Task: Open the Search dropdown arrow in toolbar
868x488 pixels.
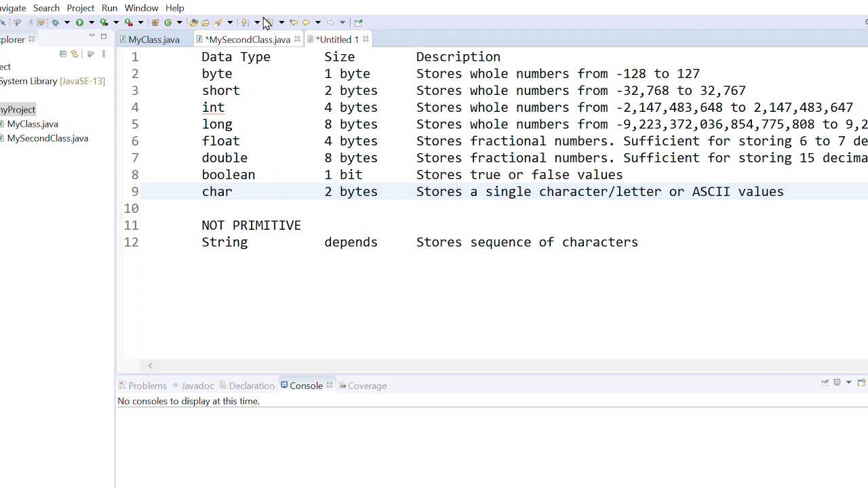Action: 230,22
